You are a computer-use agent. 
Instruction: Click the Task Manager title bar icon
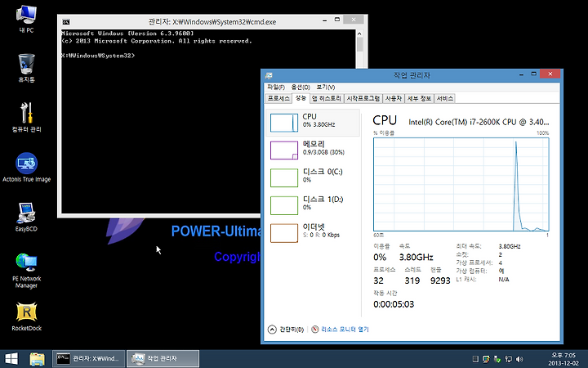click(269, 75)
